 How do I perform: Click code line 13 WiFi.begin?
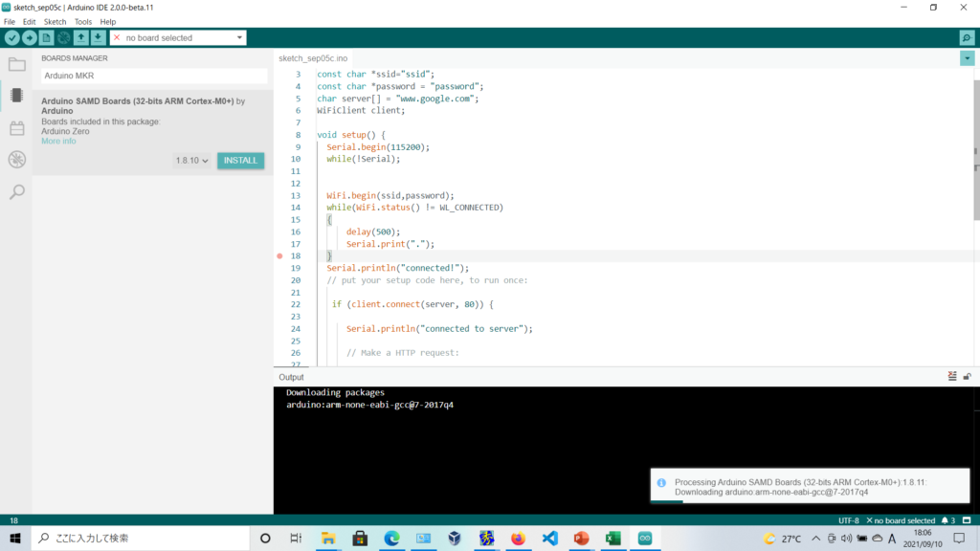pos(390,195)
